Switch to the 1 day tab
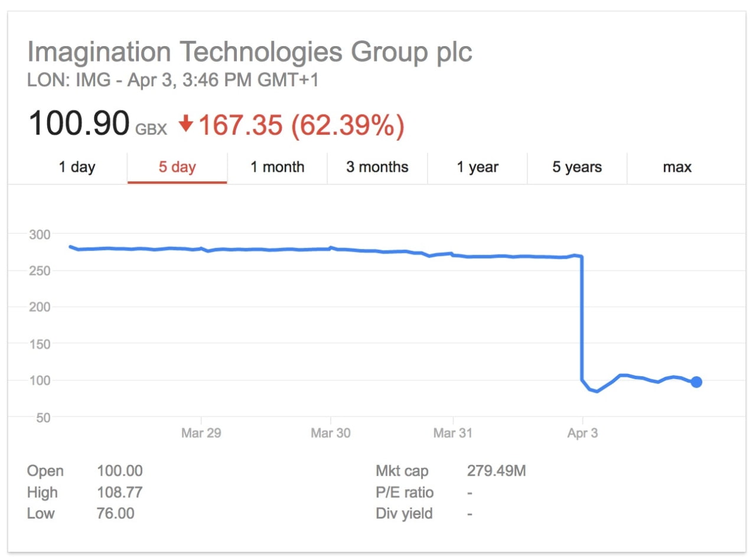 [x=77, y=167]
